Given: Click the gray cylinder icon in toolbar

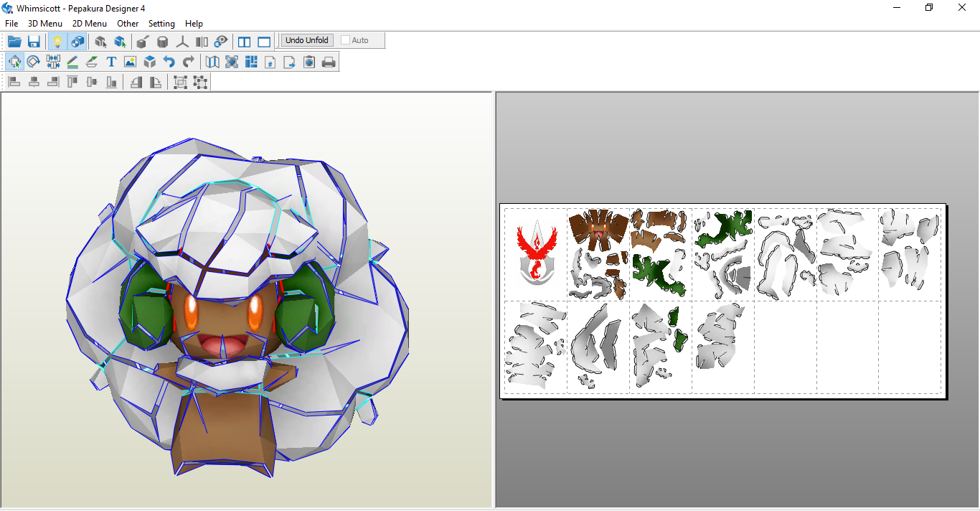Looking at the screenshot, I should tap(163, 41).
